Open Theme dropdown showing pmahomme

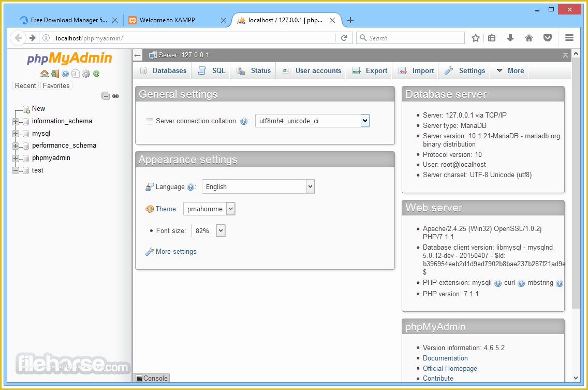(x=209, y=209)
